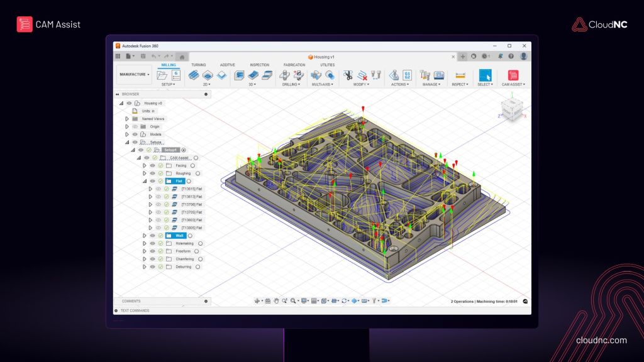Toggle visibility of the Models node
Viewport: 644px width, 362px height.
135,134
